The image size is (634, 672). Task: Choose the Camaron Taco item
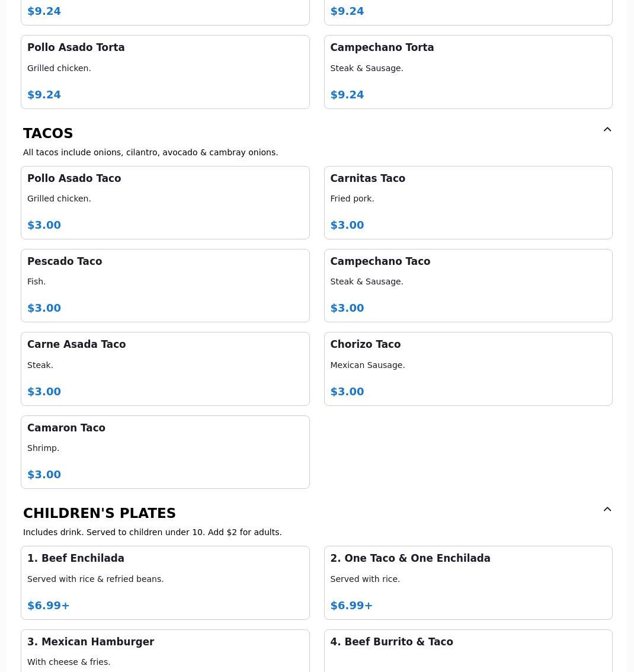click(165, 452)
